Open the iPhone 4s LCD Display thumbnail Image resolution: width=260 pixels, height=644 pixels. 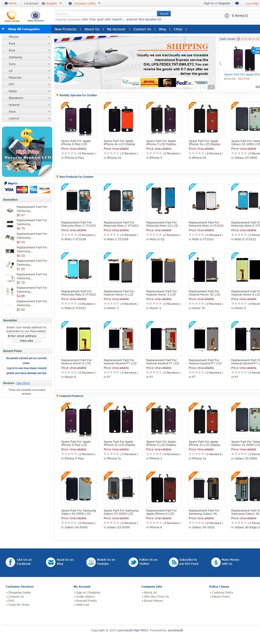pos(121,120)
